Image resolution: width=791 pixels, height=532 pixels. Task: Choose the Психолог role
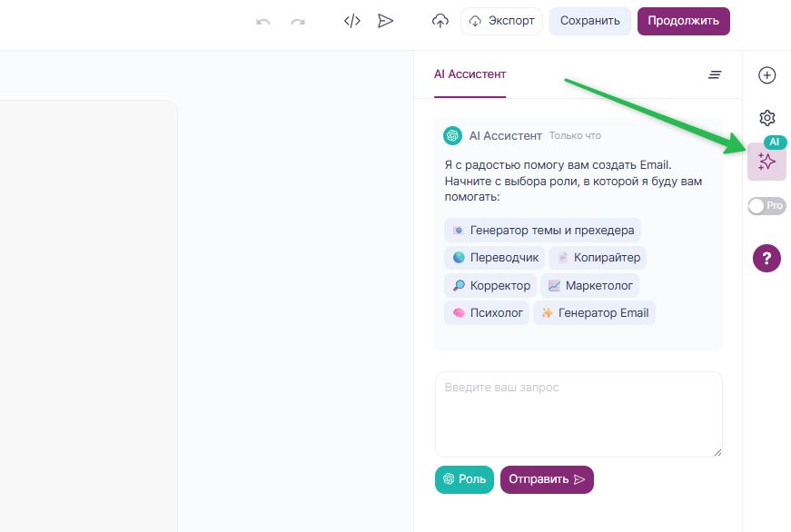[x=487, y=312]
